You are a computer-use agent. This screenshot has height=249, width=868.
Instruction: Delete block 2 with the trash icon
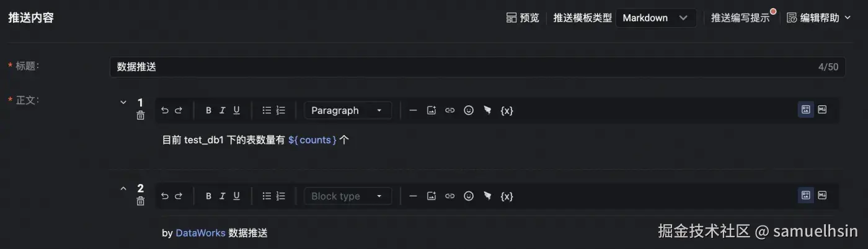tap(141, 201)
